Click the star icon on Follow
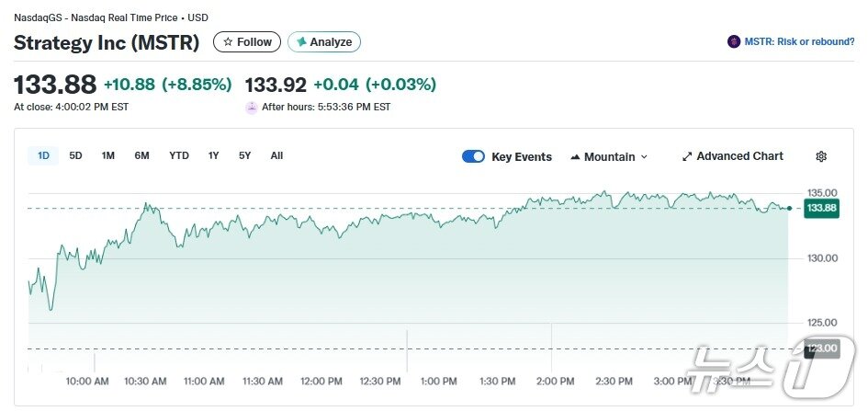The image size is (868, 411). click(228, 42)
